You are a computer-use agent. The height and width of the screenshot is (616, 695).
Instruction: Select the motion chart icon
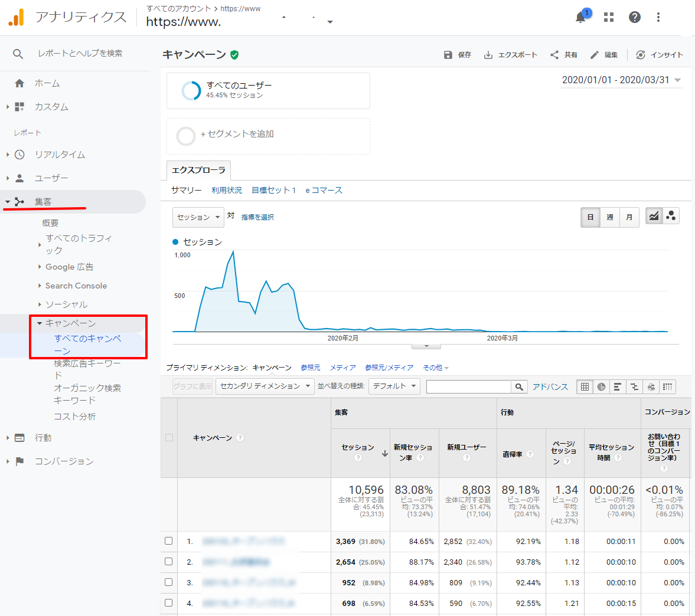[671, 216]
